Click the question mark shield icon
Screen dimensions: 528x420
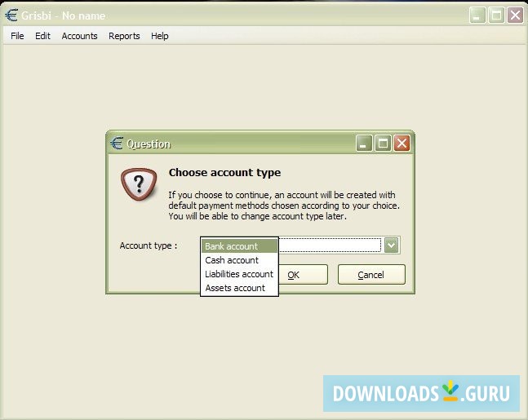pos(139,184)
